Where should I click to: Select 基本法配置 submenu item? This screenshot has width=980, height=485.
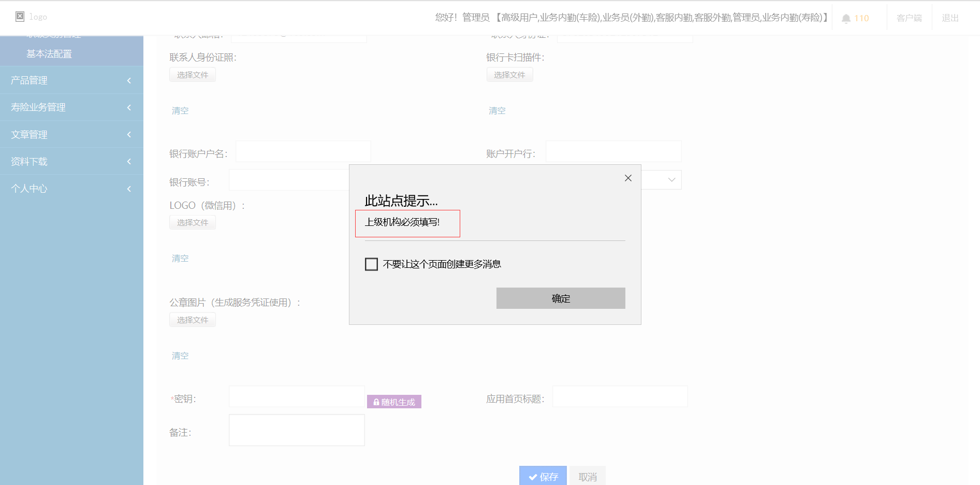coord(49,54)
